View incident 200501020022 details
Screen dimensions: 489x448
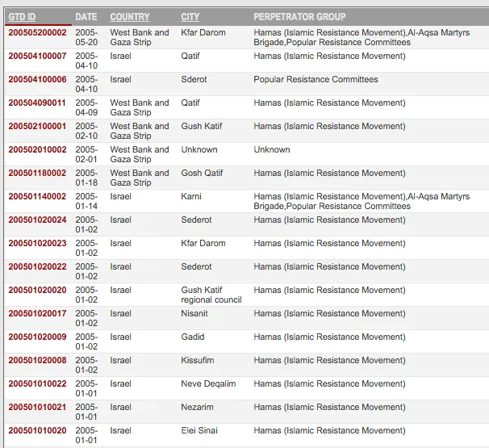pos(37,267)
